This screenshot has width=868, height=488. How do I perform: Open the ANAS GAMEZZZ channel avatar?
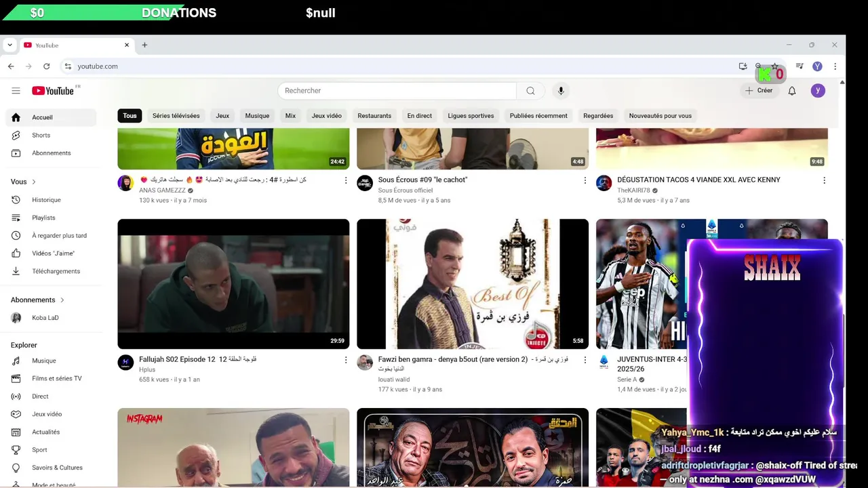[125, 183]
